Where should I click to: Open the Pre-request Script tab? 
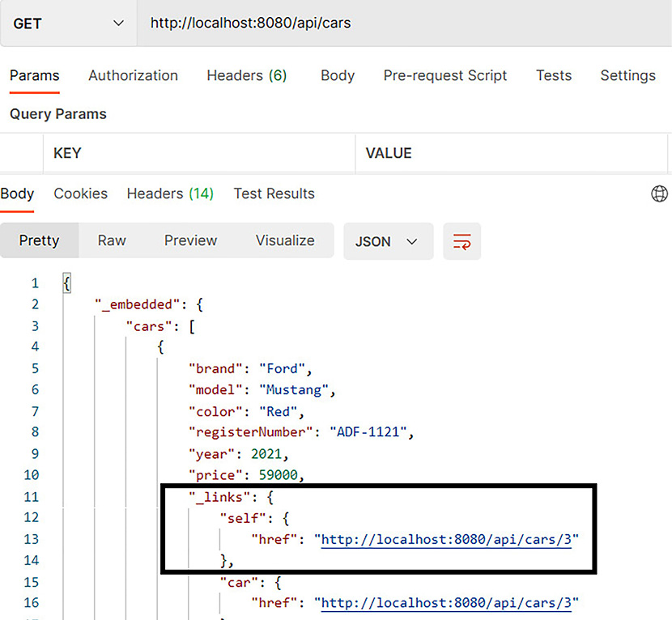click(x=444, y=75)
